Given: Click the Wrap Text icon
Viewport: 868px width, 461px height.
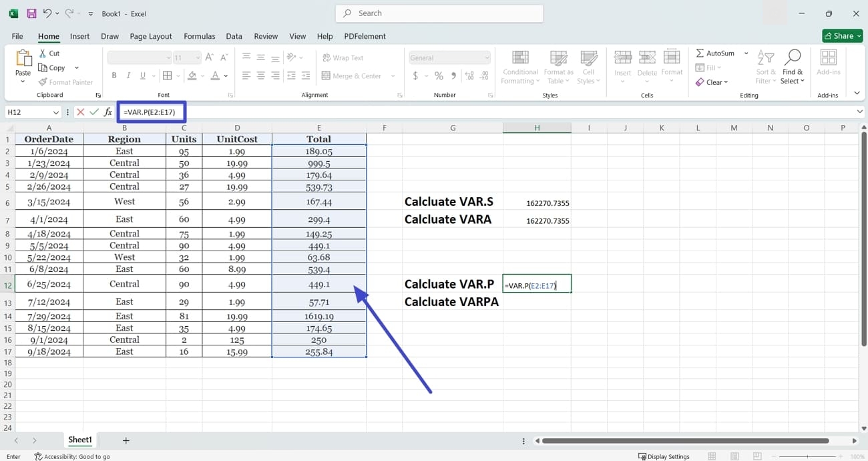Looking at the screenshot, I should click(x=343, y=57).
